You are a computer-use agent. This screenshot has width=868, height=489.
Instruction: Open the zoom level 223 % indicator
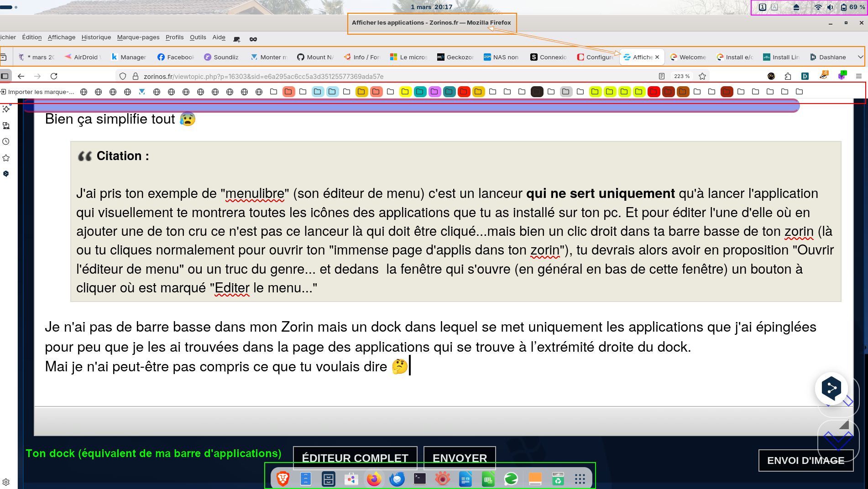682,76
